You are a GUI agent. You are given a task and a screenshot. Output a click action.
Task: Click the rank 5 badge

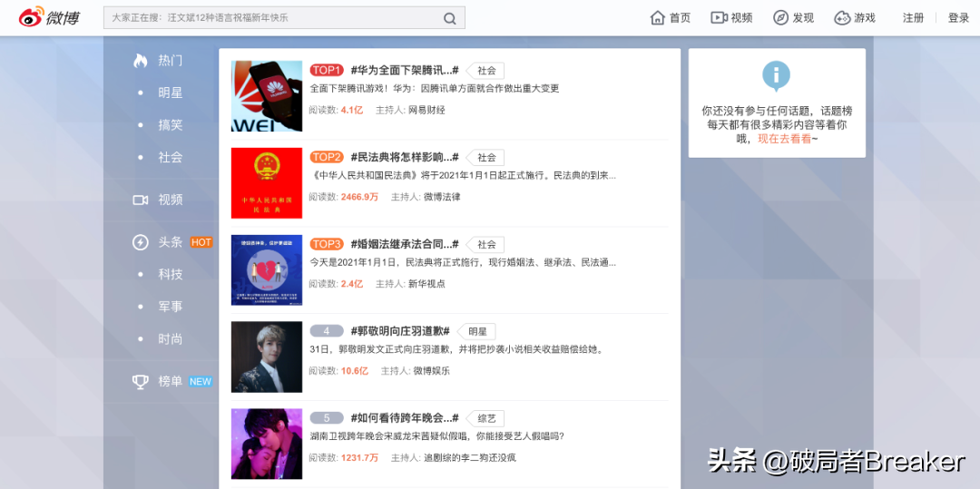pyautogui.click(x=327, y=418)
